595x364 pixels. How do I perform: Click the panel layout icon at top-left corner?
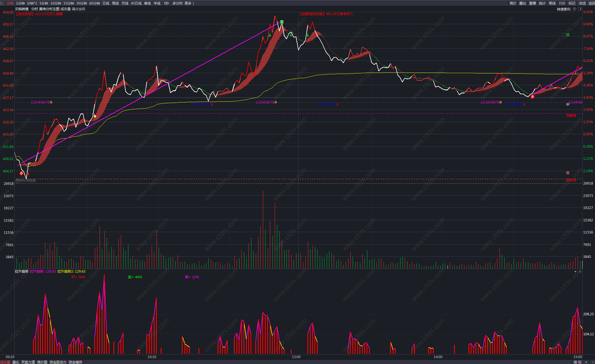2,3
